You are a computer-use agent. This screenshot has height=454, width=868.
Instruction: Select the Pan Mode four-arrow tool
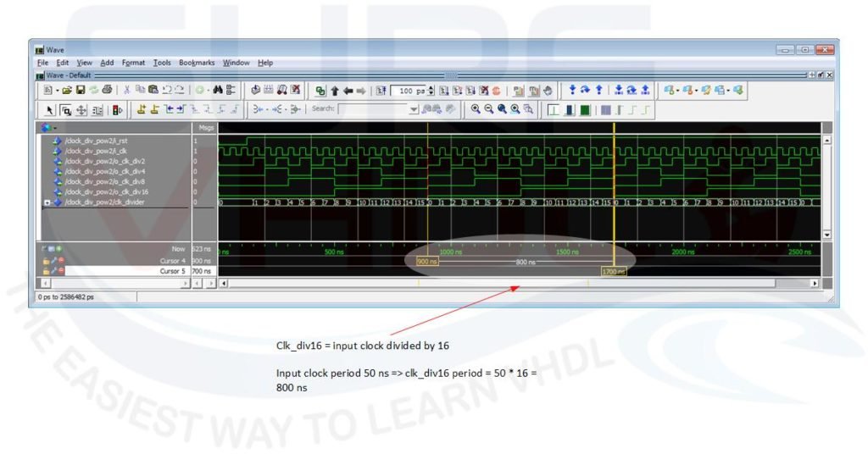click(x=81, y=110)
